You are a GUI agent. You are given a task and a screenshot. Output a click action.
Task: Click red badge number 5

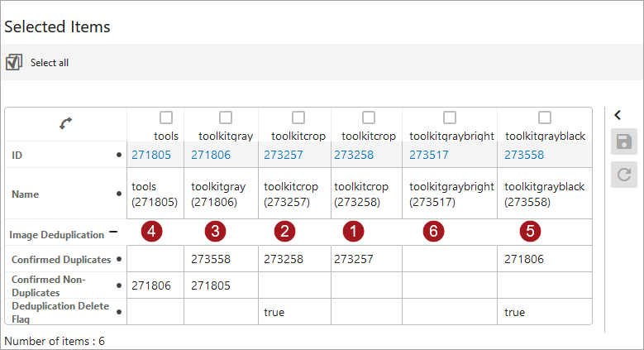click(530, 232)
